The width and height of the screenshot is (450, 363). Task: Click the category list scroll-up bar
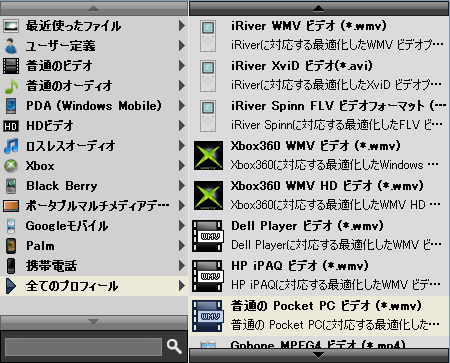pos(94,8)
